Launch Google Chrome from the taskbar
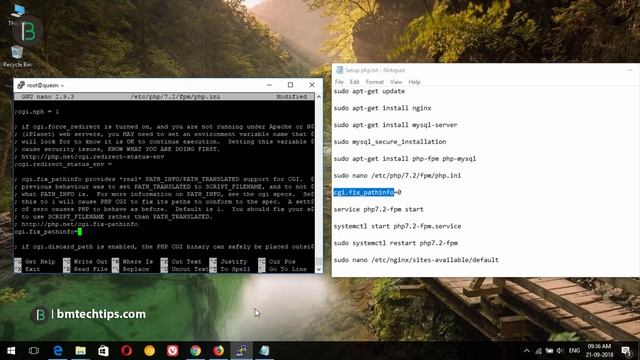Viewport: 640px width, 360px height. point(196,351)
